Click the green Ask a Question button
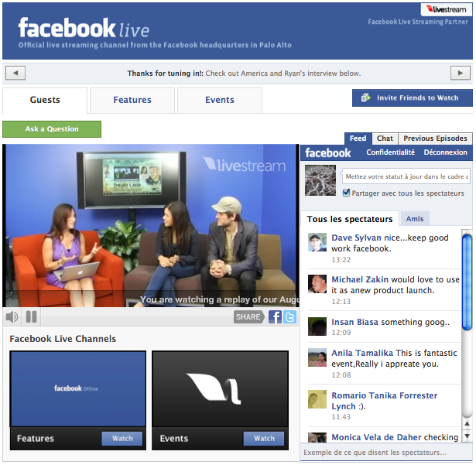 [52, 129]
